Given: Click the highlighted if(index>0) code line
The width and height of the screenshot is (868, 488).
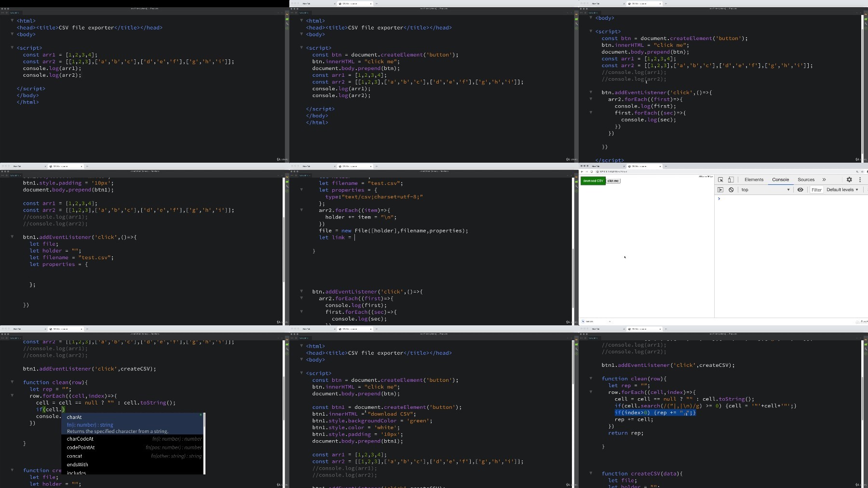Looking at the screenshot, I should (655, 413).
